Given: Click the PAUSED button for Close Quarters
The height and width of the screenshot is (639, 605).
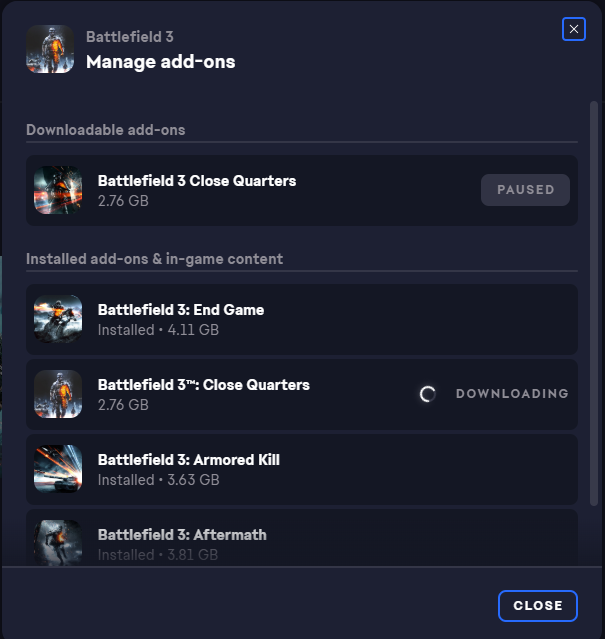Looking at the screenshot, I should tap(525, 190).
